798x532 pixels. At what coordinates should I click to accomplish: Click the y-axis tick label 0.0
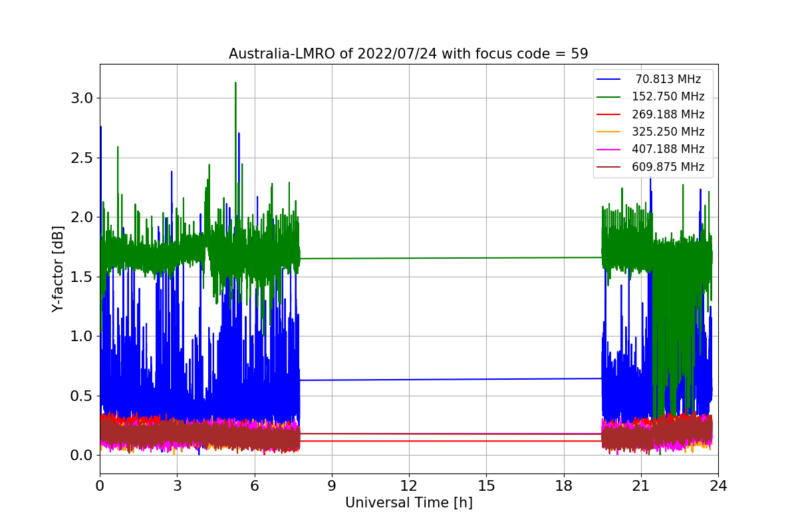click(82, 456)
